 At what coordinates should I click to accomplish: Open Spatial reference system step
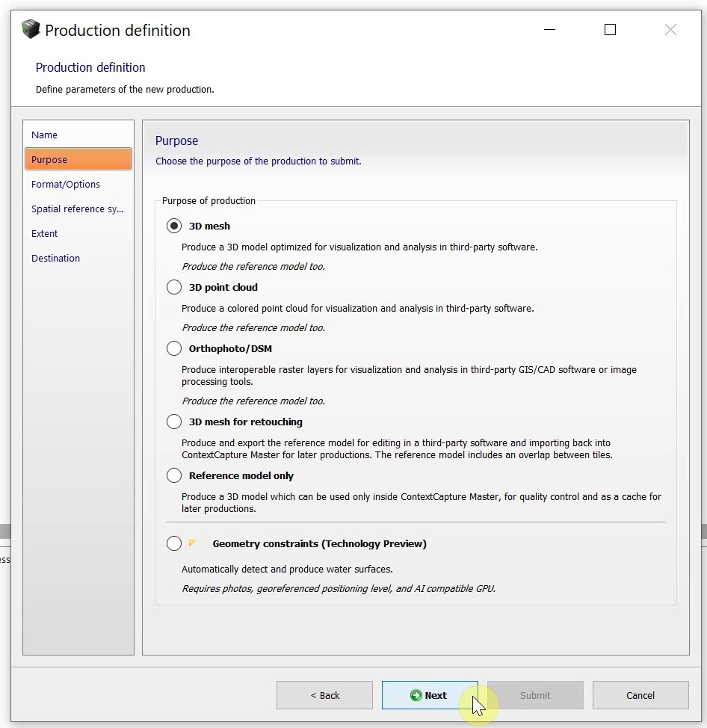point(77,209)
